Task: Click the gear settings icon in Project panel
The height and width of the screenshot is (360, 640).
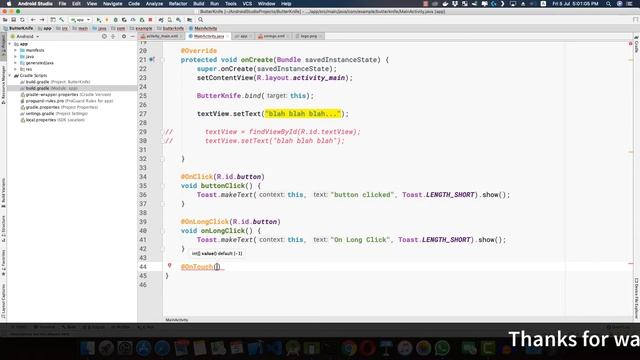Action: [x=124, y=36]
